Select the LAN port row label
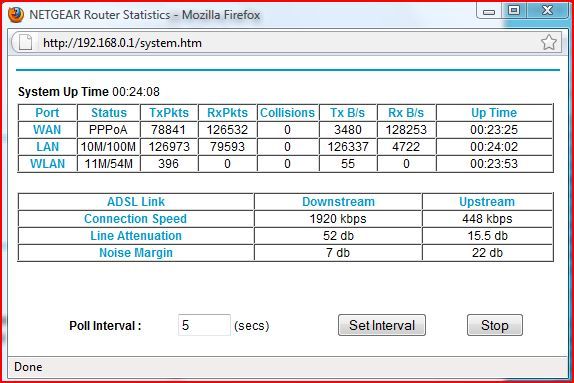Image resolution: width=574 pixels, height=383 pixels. pyautogui.click(x=47, y=147)
